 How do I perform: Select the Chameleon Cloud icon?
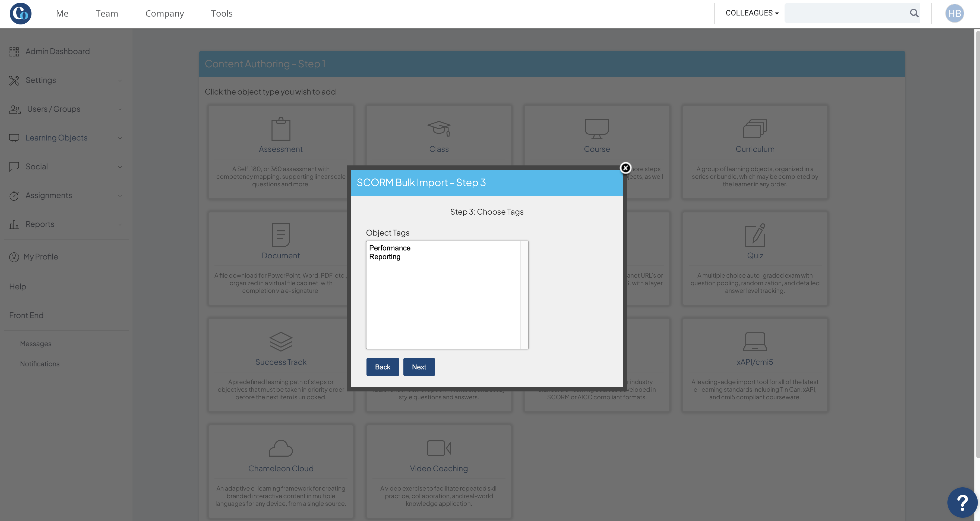tap(281, 448)
